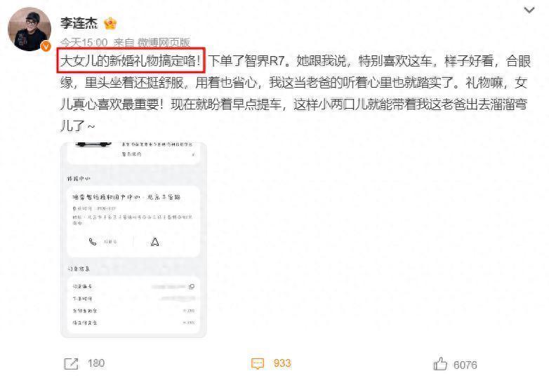Click the repost count 180

coord(96,363)
